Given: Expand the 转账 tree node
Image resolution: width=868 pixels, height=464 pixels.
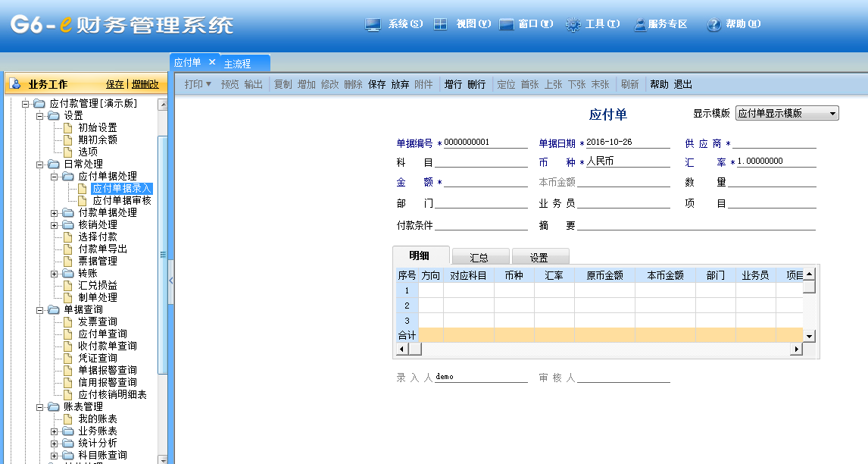Looking at the screenshot, I should (x=55, y=273).
